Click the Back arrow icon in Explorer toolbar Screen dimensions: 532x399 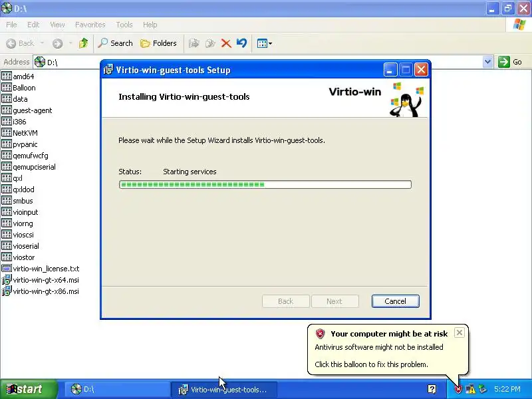pyautogui.click(x=11, y=43)
